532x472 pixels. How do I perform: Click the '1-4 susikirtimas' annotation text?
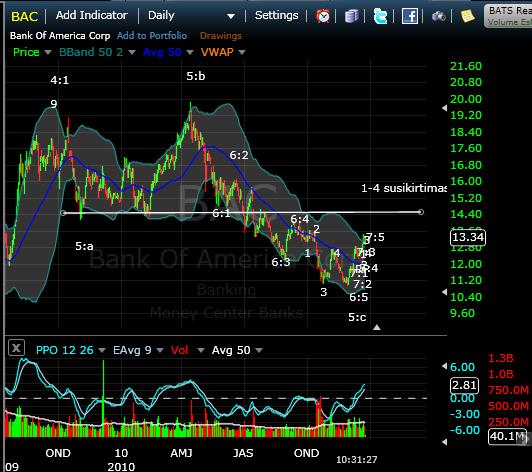404,188
